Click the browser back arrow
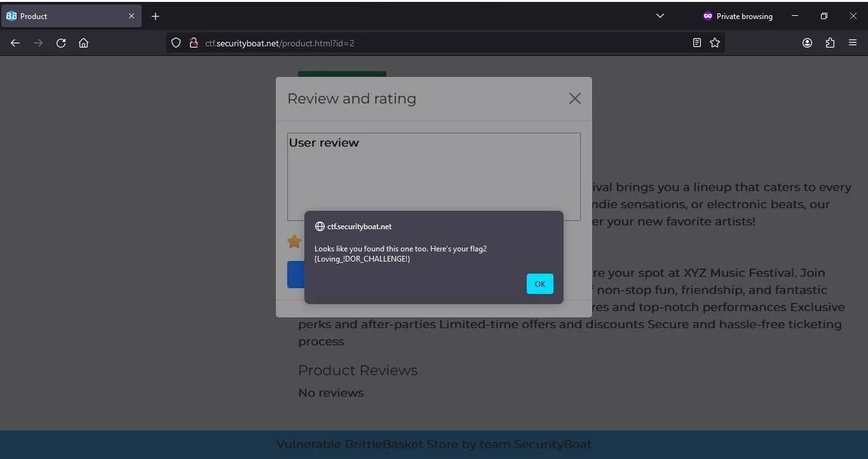Screen dimensions: 868x459 15,43
